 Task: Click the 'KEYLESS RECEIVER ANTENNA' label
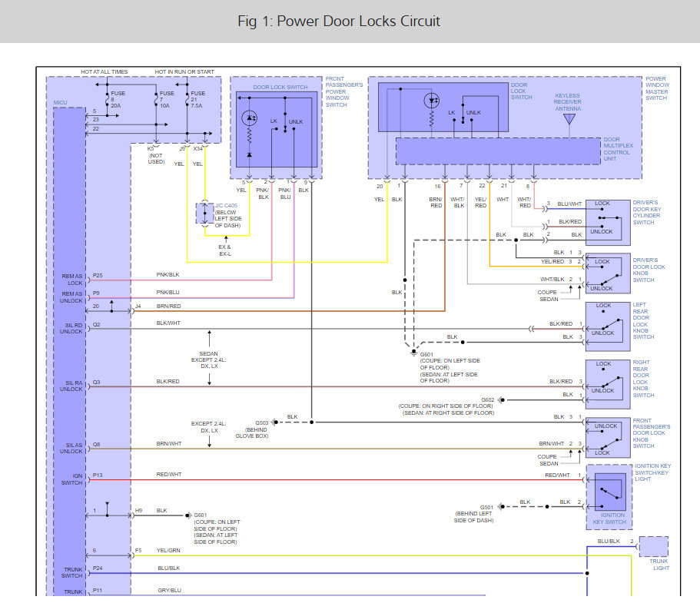pyautogui.click(x=568, y=102)
